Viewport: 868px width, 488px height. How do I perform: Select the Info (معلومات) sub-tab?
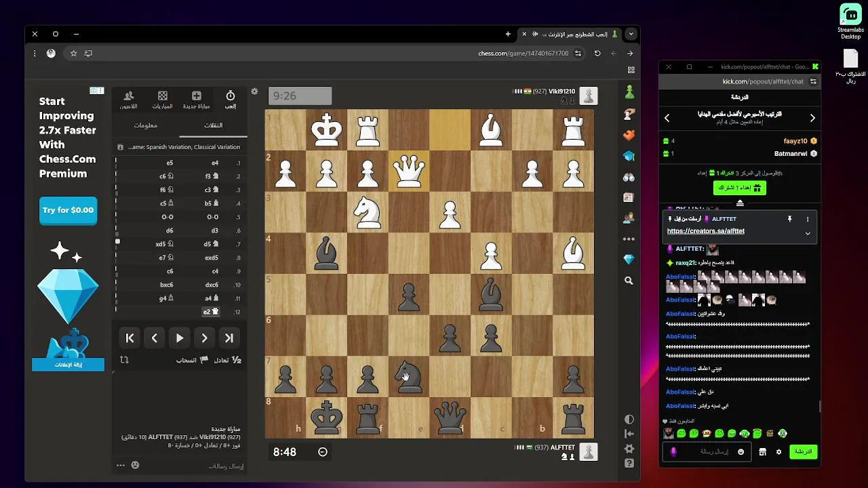tap(146, 125)
